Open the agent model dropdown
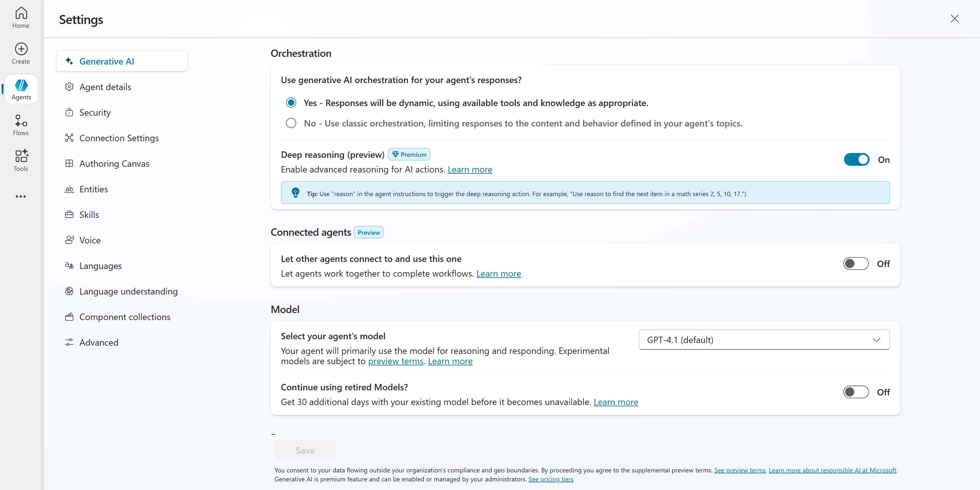This screenshot has width=980, height=490. (x=764, y=340)
